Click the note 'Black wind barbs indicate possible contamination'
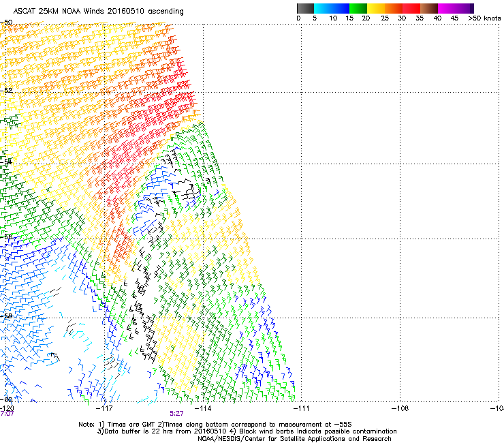 click(318, 431)
